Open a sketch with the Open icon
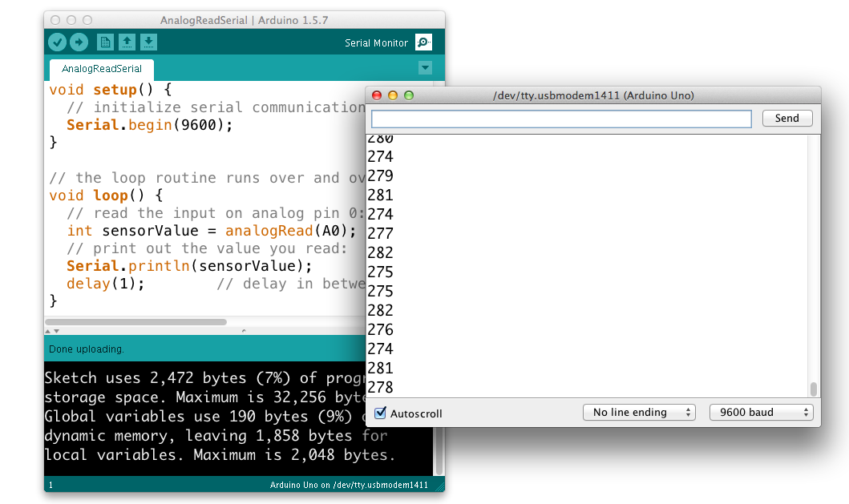The height and width of the screenshot is (504, 849). point(127,42)
